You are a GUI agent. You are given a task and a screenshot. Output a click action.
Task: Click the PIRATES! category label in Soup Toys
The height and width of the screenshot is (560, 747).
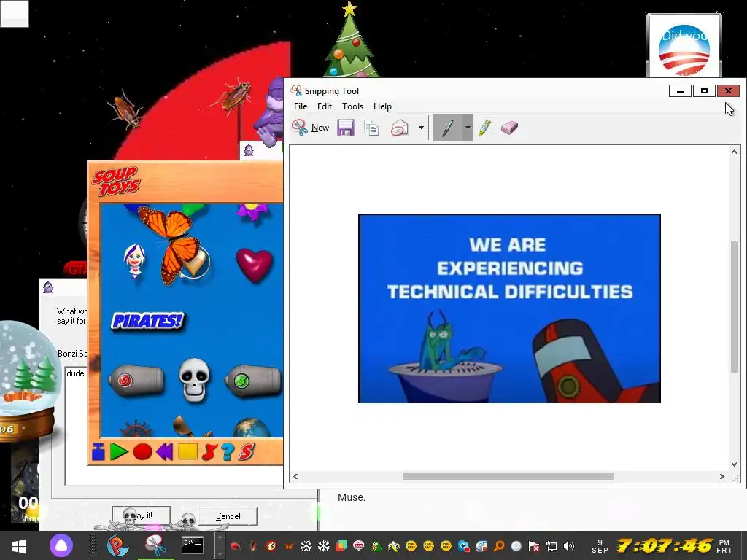147,321
